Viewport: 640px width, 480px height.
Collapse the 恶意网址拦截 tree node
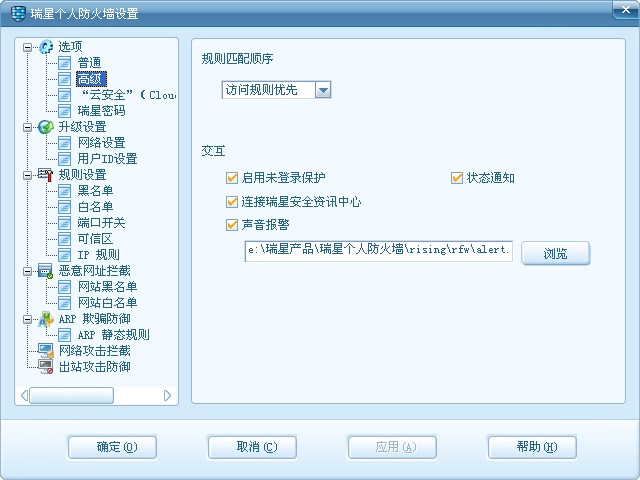click(x=27, y=271)
